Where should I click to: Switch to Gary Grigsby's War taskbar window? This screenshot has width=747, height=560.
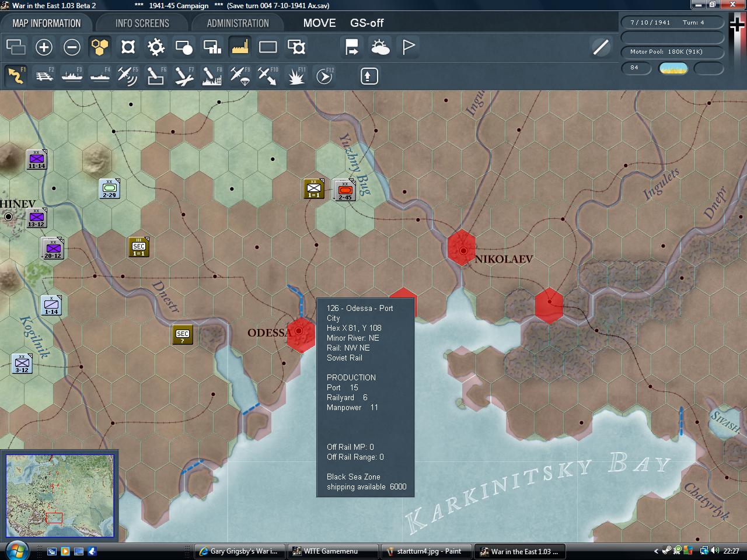coord(239,551)
